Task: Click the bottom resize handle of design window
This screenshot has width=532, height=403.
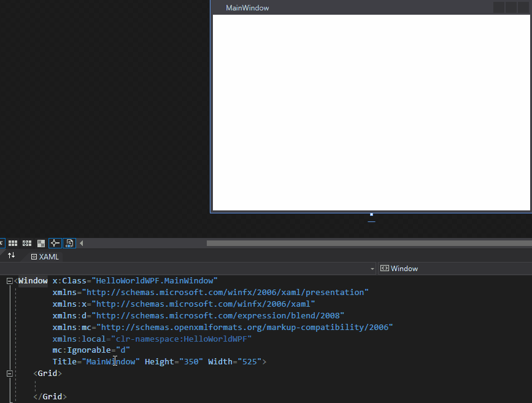Action: point(371,215)
